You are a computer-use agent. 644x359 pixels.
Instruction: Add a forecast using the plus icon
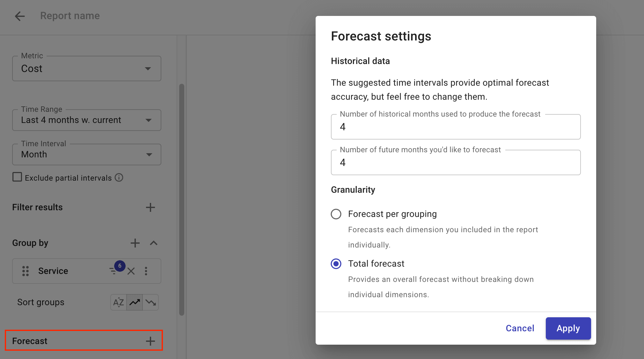click(150, 341)
